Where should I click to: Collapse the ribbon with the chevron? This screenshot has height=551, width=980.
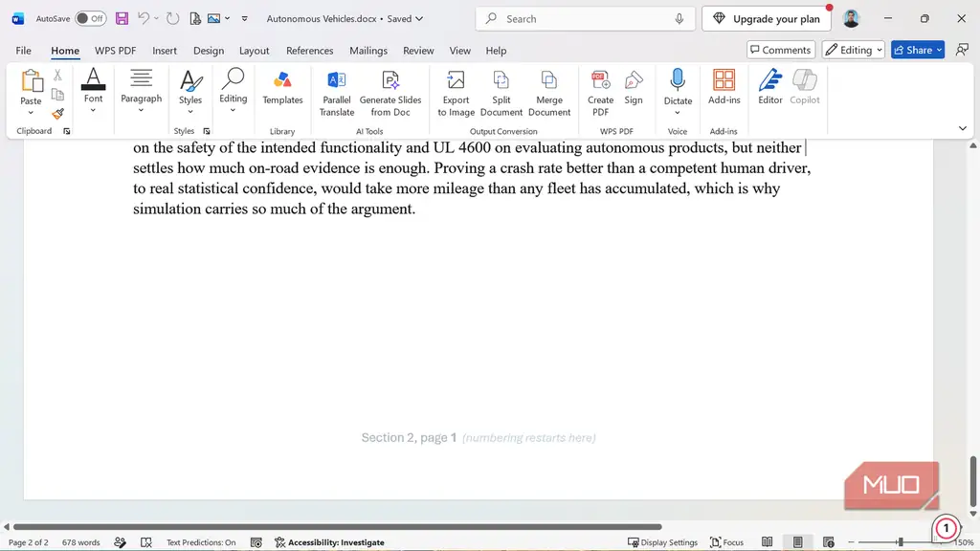(963, 128)
